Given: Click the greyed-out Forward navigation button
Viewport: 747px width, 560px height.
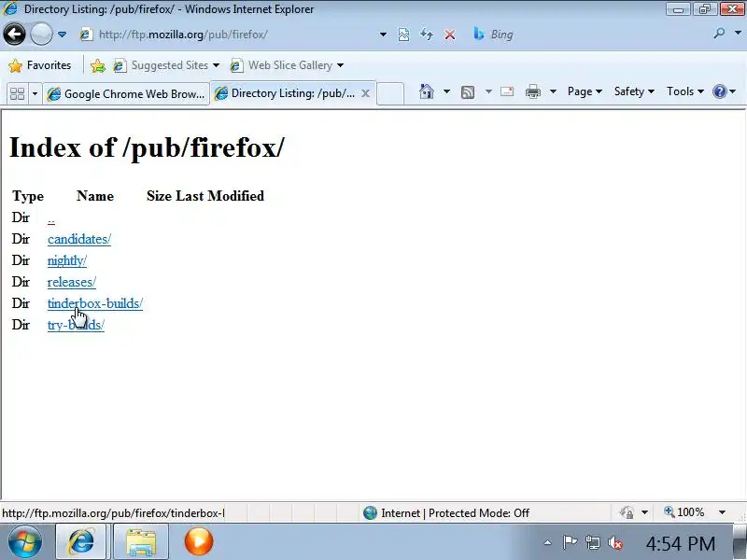Looking at the screenshot, I should (41, 35).
